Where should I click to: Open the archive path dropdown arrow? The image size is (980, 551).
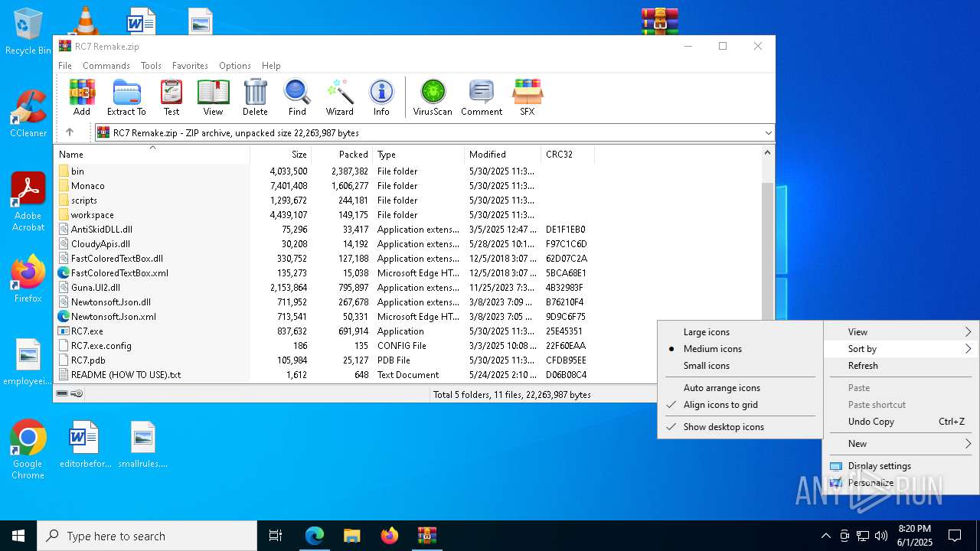coord(768,133)
